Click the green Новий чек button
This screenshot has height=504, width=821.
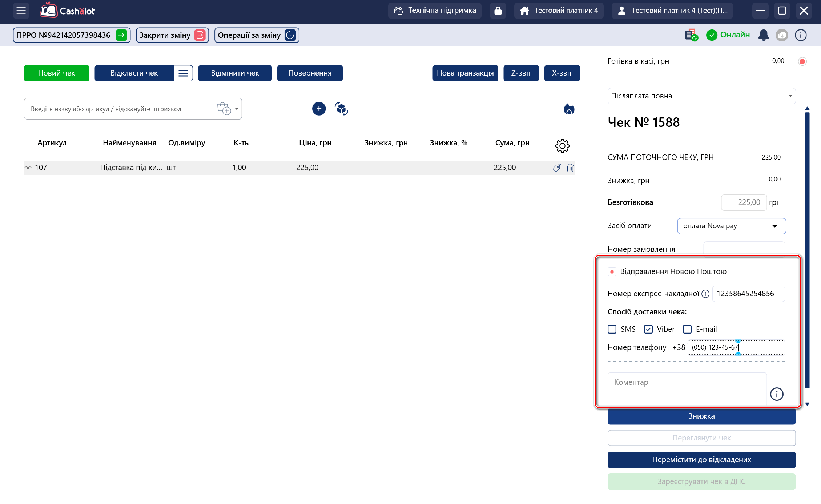point(56,73)
